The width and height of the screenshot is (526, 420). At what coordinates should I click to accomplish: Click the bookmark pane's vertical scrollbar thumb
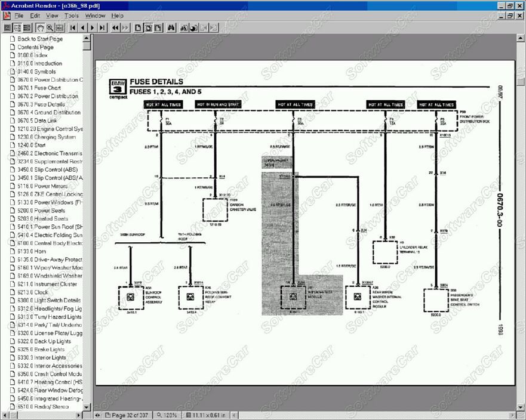point(87,45)
